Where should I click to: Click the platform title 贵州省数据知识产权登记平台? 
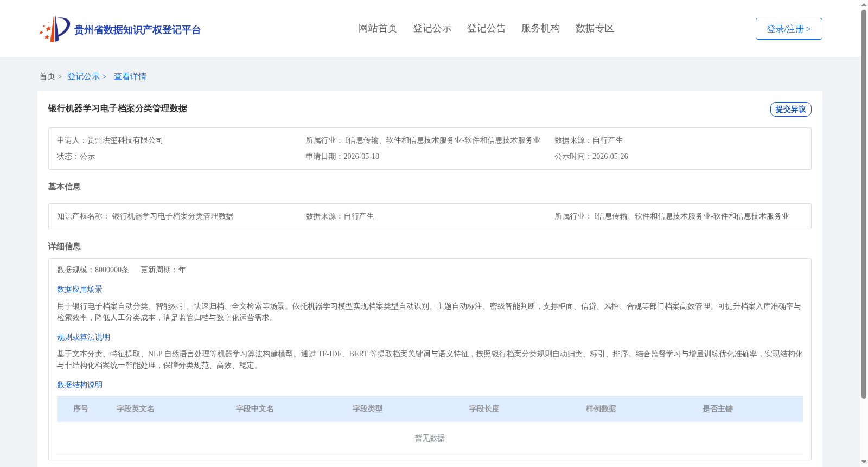(x=137, y=30)
